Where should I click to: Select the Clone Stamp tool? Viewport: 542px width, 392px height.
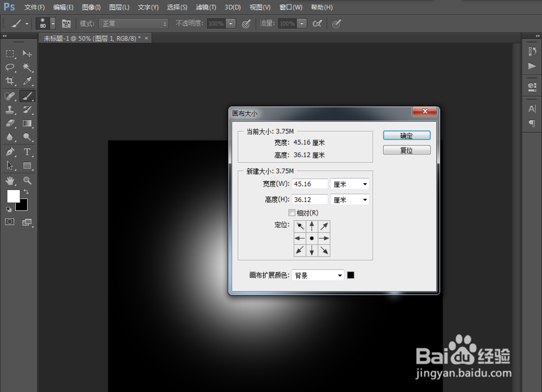click(x=10, y=109)
